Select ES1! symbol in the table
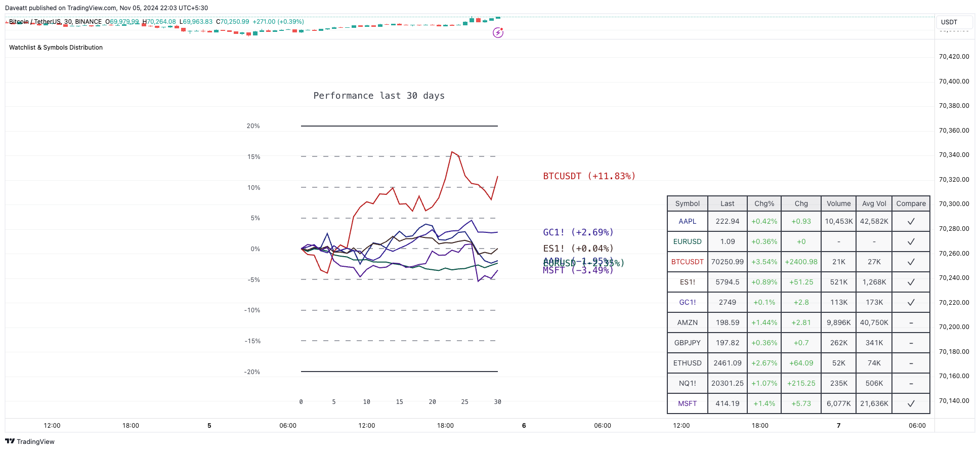The width and height of the screenshot is (980, 450). tap(688, 282)
